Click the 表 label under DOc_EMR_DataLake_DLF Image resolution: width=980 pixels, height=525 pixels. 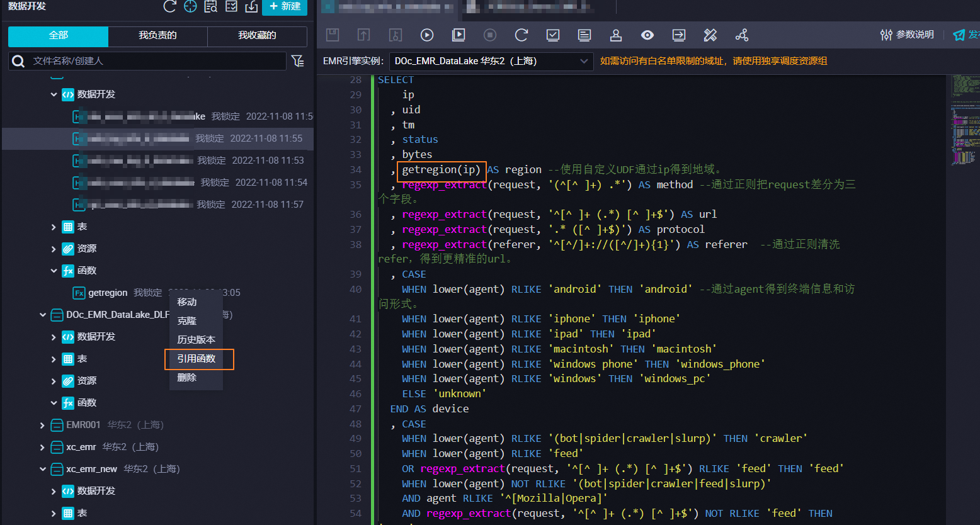(82, 359)
